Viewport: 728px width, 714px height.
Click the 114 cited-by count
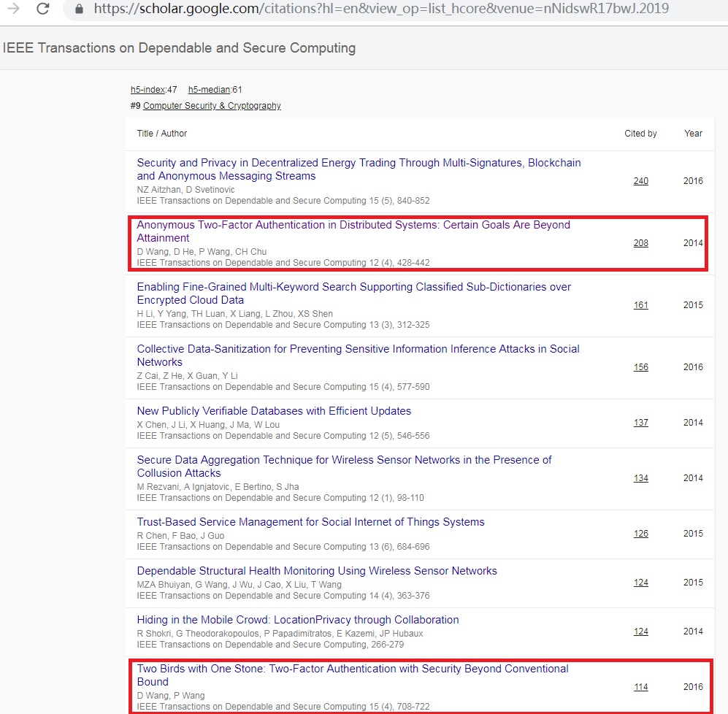point(640,687)
